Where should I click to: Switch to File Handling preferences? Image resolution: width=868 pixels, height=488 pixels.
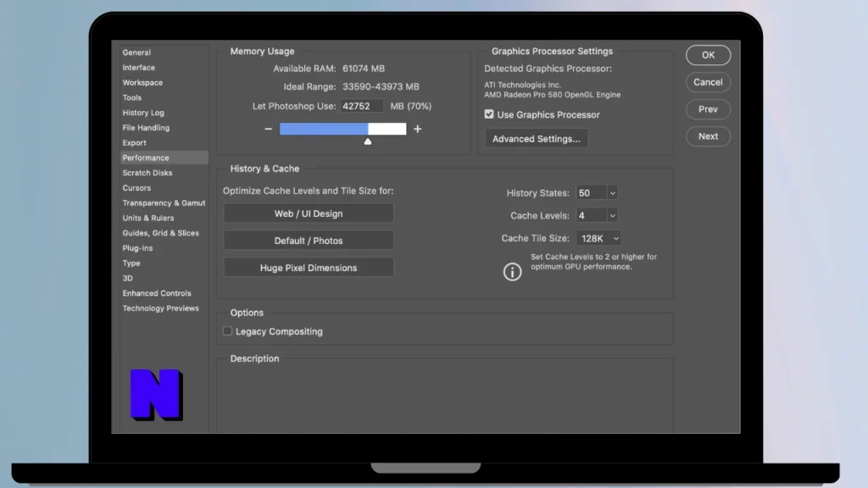(146, 128)
